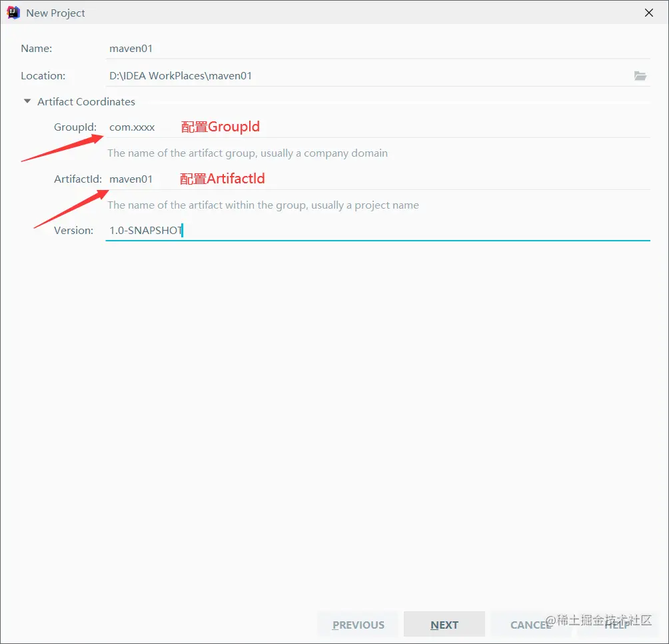Click hint text 'usually a company domain'
Viewport: 669px width, 644px height.
(324, 153)
